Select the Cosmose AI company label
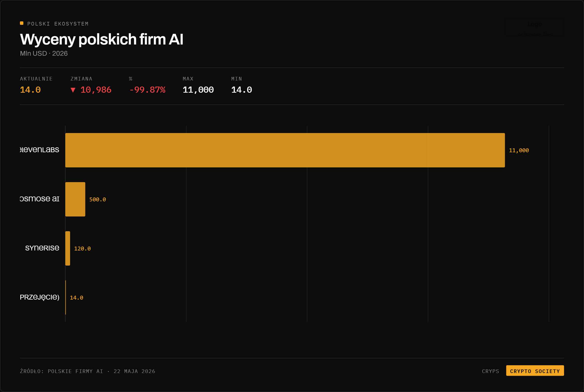The width and height of the screenshot is (584, 392). [39, 198]
